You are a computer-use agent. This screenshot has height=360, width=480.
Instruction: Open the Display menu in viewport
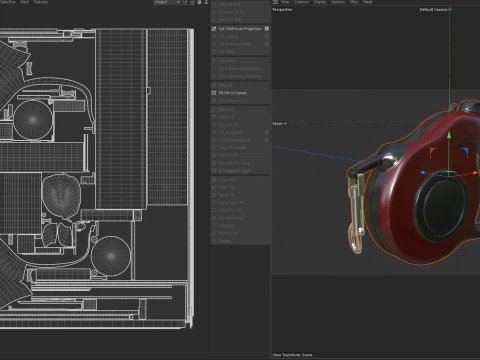click(x=320, y=2)
